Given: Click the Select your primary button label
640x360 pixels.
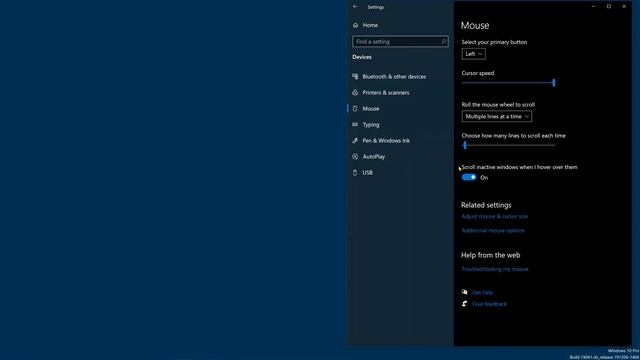Looking at the screenshot, I should (494, 42).
